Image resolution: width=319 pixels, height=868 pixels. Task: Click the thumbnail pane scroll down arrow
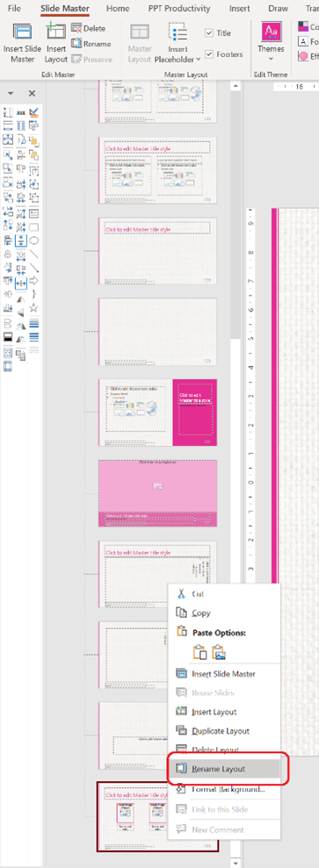click(x=236, y=863)
